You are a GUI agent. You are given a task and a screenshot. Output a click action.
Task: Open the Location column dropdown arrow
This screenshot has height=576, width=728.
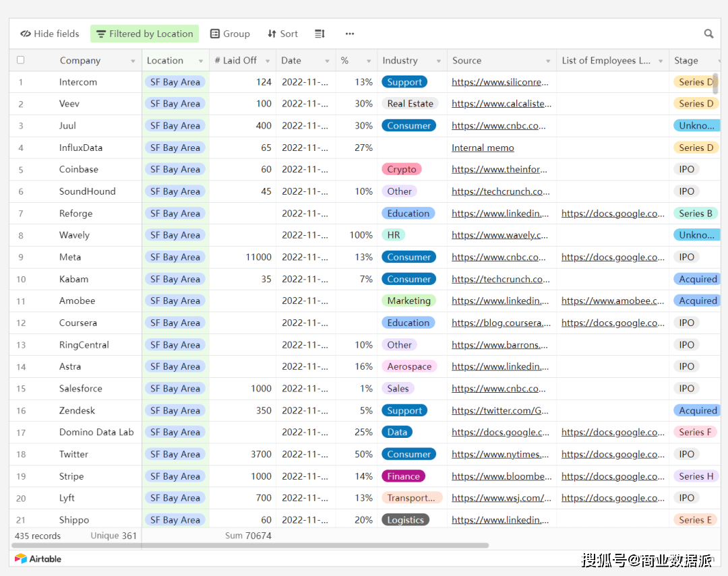tap(201, 61)
